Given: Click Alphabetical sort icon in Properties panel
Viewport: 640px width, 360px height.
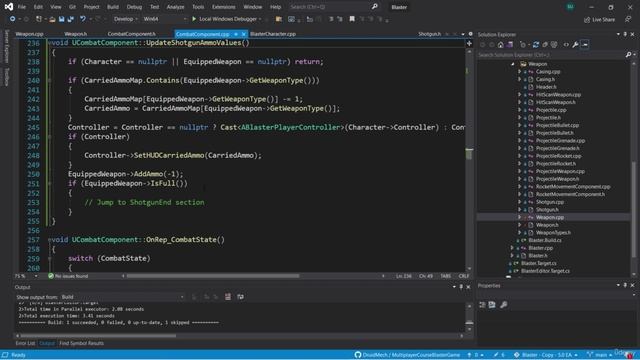Looking at the screenshot, I should [x=492, y=304].
